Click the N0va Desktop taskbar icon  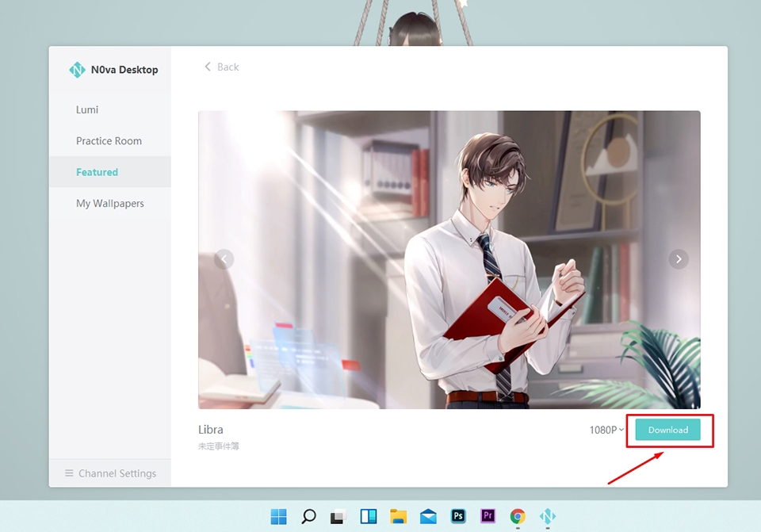pos(548,516)
